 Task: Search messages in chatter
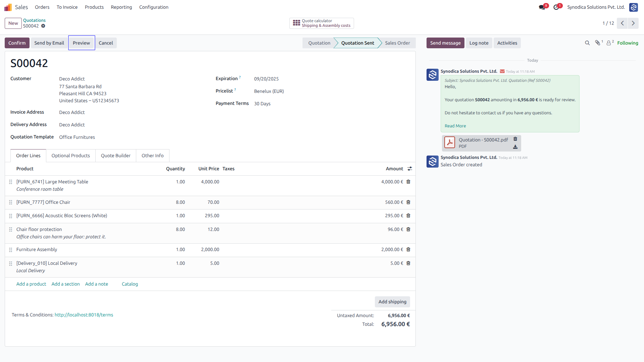coord(587,43)
